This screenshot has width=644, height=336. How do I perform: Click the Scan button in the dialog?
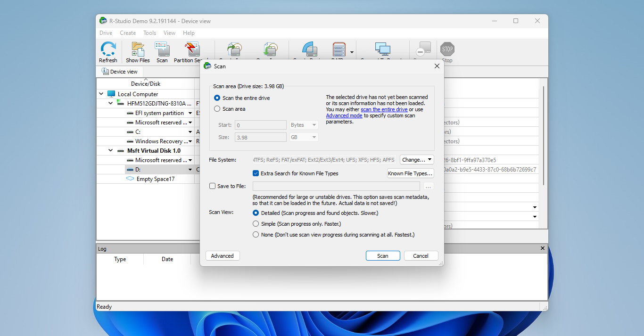pyautogui.click(x=383, y=256)
